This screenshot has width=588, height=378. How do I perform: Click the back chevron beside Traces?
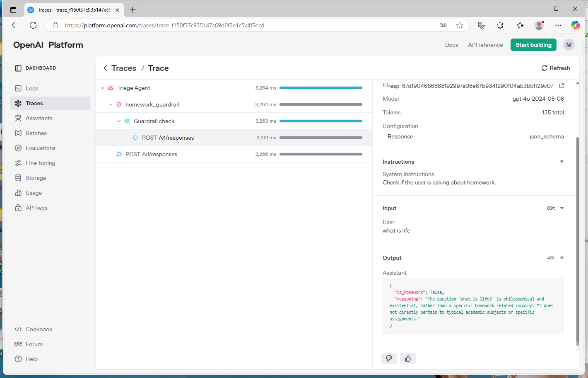coord(106,68)
